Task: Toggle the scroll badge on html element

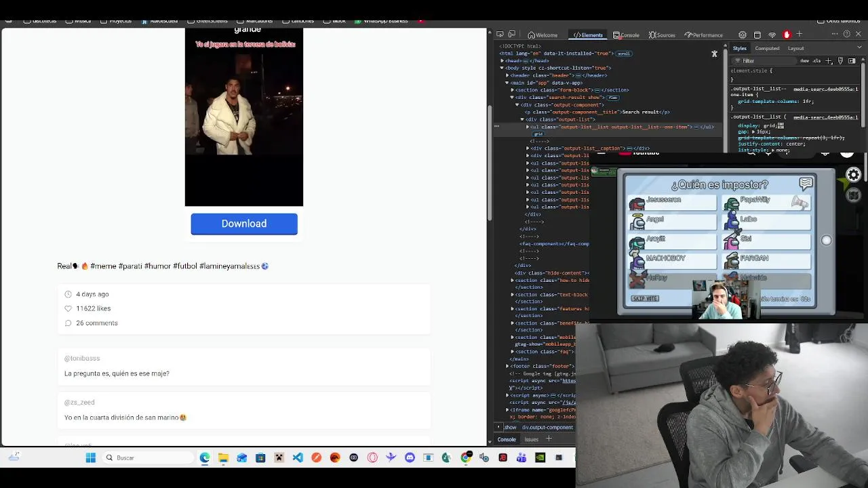Action: [x=623, y=54]
